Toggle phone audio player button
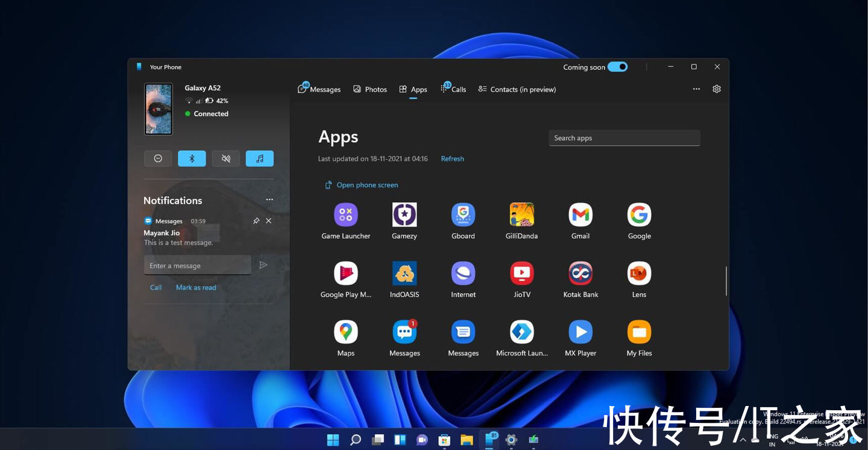The width and height of the screenshot is (868, 450). 260,158
